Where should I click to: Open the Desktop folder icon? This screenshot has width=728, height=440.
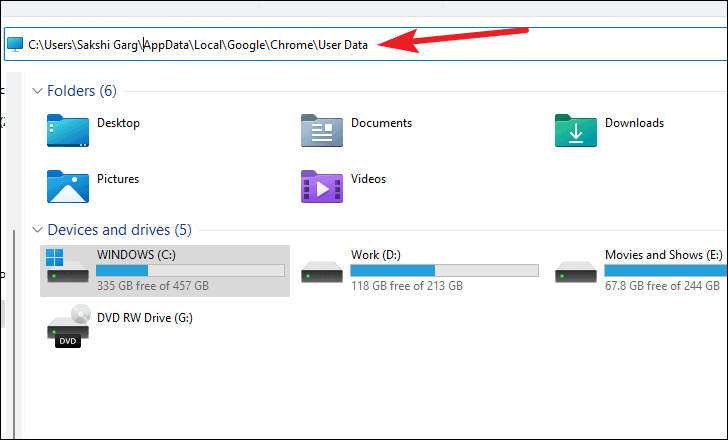point(68,130)
